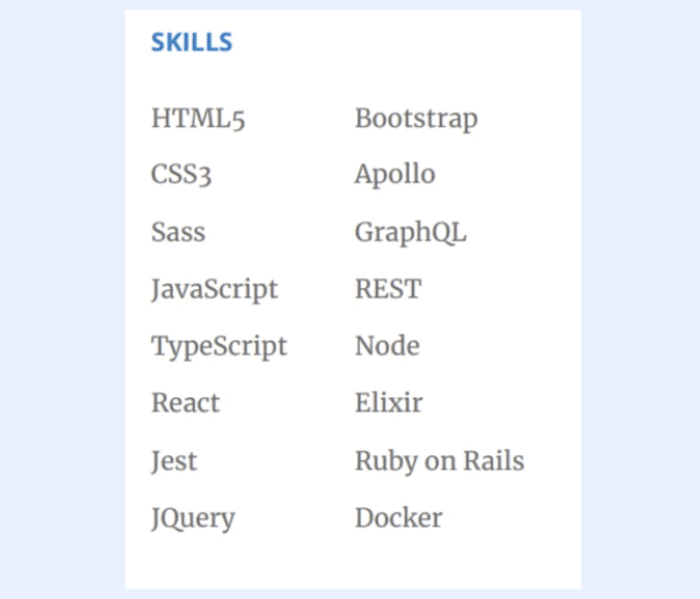Click the JavaScript skill text
Image resolution: width=700 pixels, height=599 pixels.
point(215,290)
